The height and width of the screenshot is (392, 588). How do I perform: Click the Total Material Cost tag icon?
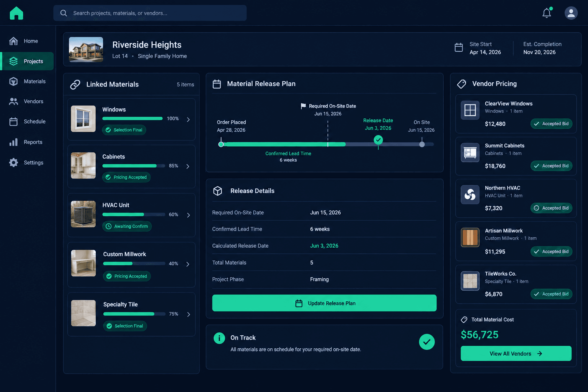click(464, 320)
